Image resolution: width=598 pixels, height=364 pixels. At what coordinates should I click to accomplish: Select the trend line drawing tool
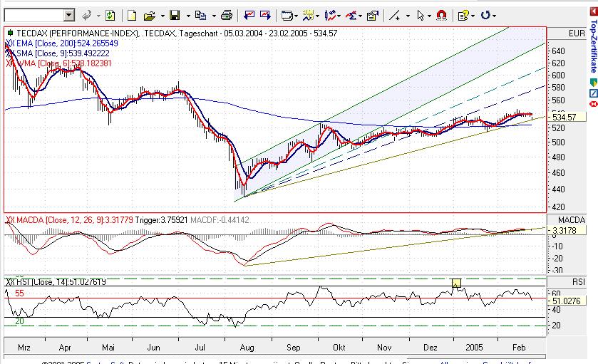(395, 16)
